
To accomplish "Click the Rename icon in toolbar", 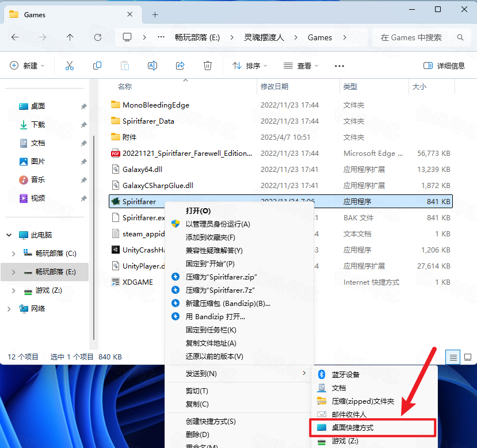I will tap(152, 66).
